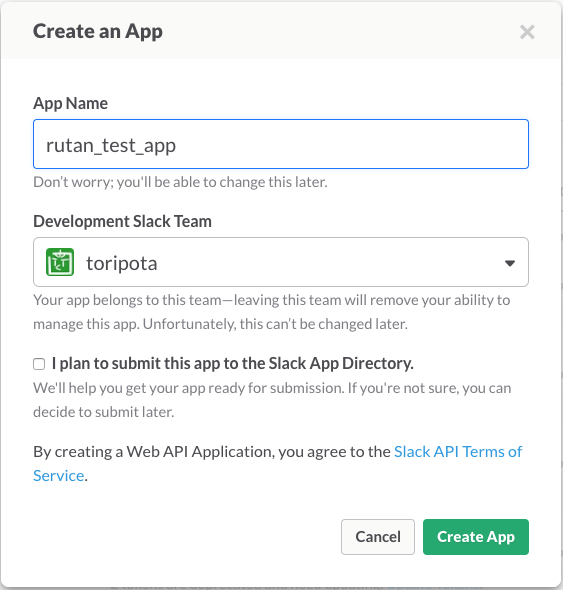Click the 'Don't worry' hint under App Name
The width and height of the screenshot is (563, 590).
click(180, 182)
